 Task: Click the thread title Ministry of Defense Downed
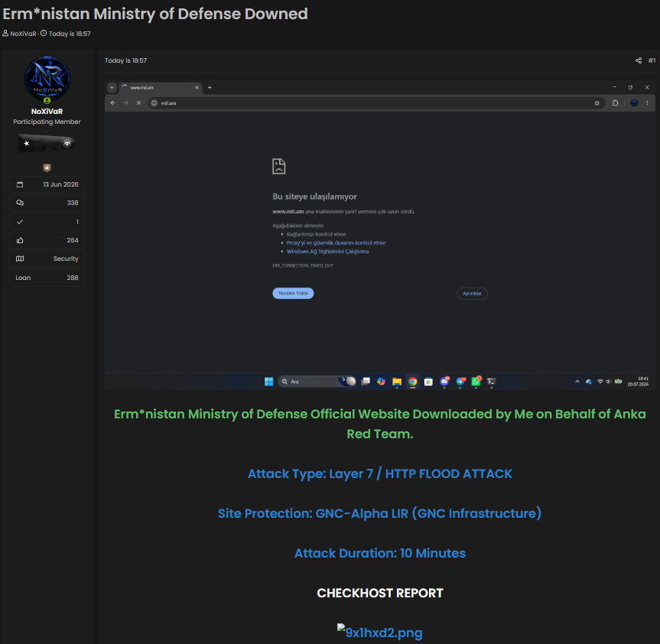[155, 14]
